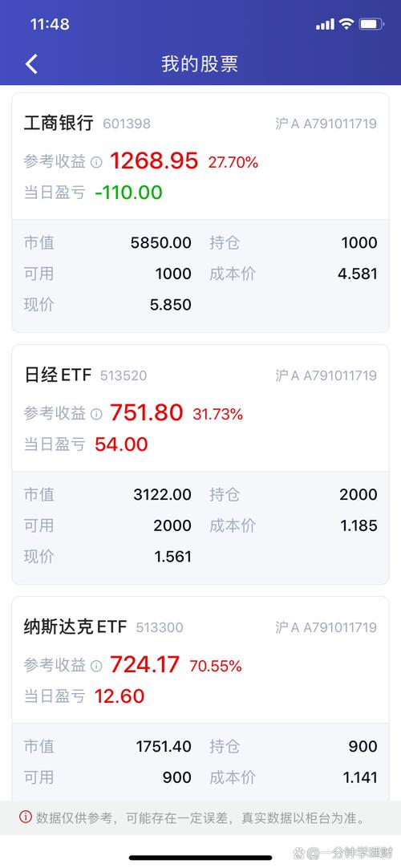401x868 pixels.
Task: Tap the disclaimer text 数据仅供参考
Action: (74, 817)
